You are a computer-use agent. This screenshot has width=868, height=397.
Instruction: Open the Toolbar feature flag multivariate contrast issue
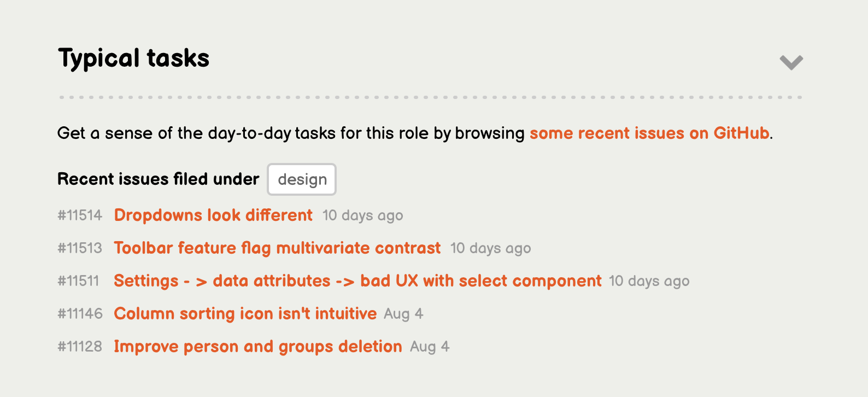277,248
